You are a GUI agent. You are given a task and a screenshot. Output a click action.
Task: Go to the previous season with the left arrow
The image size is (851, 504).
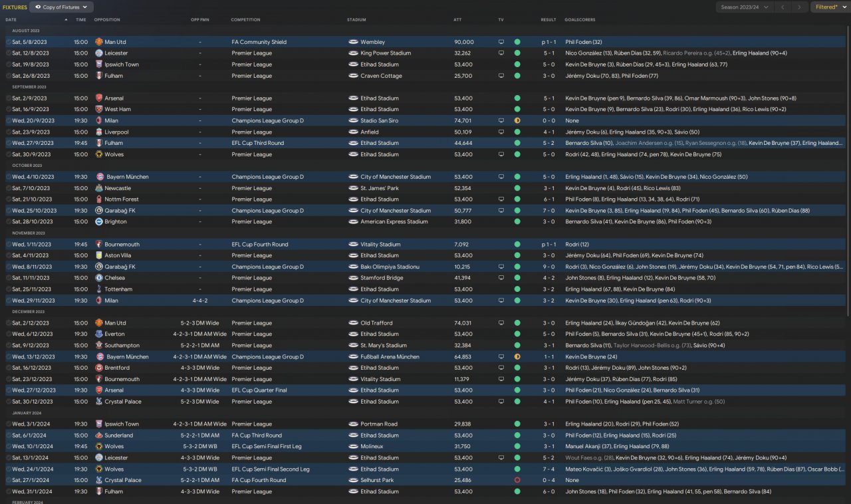[783, 7]
